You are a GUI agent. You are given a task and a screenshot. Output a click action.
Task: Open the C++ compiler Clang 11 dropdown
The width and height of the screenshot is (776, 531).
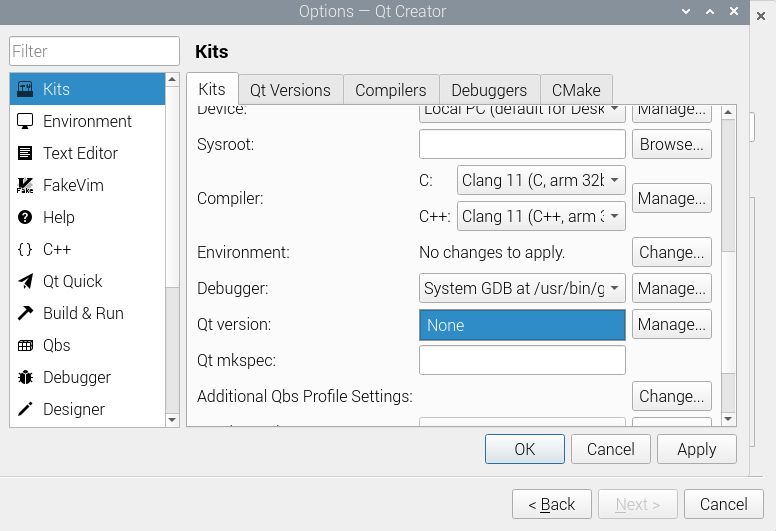[x=541, y=216]
